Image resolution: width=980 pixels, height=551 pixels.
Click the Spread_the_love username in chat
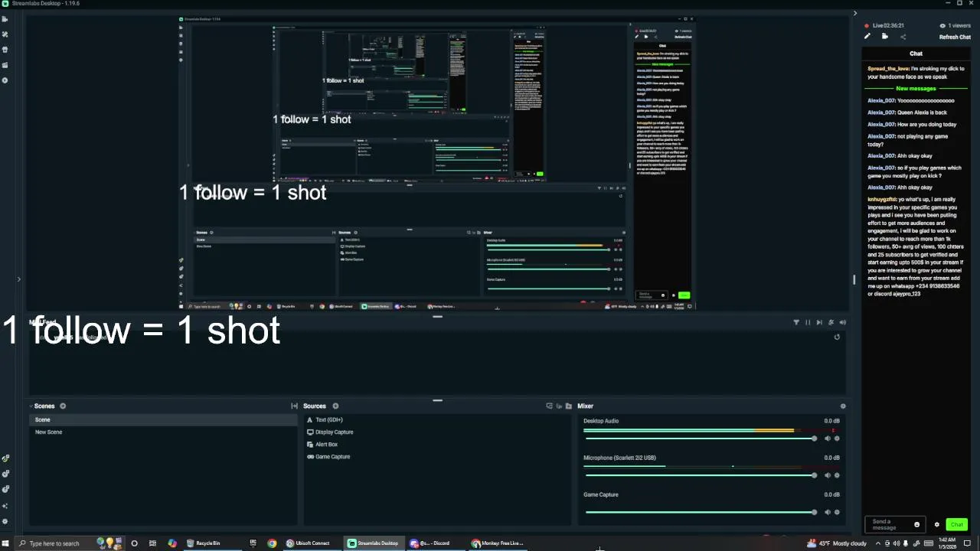click(x=888, y=68)
